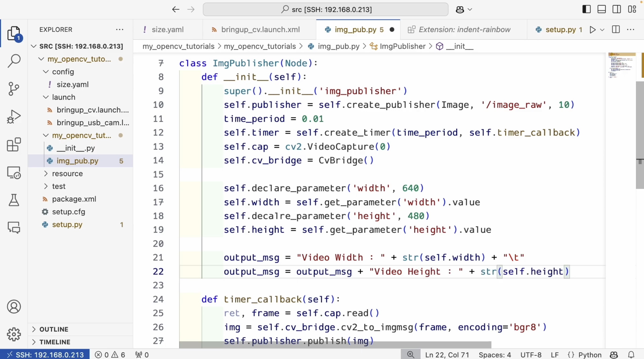Open the Search view in activity bar

tap(14, 61)
